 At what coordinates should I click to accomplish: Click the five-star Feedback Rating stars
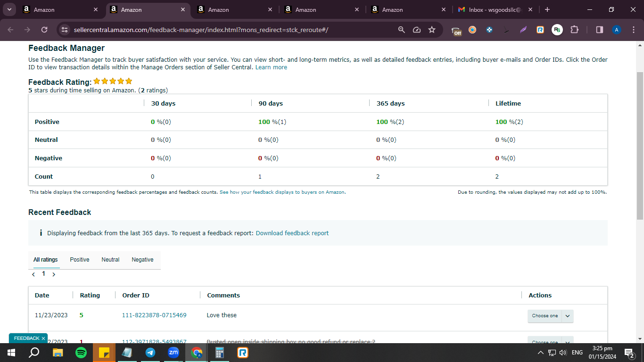pyautogui.click(x=113, y=81)
